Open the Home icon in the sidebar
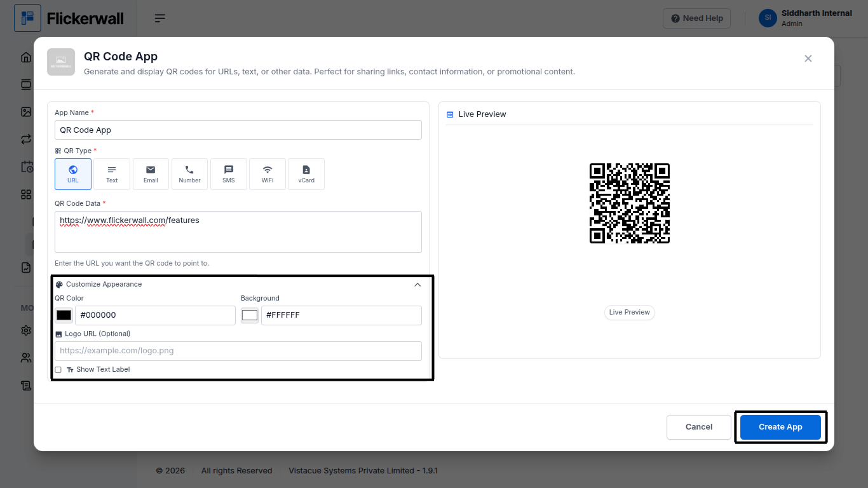 pyautogui.click(x=26, y=57)
